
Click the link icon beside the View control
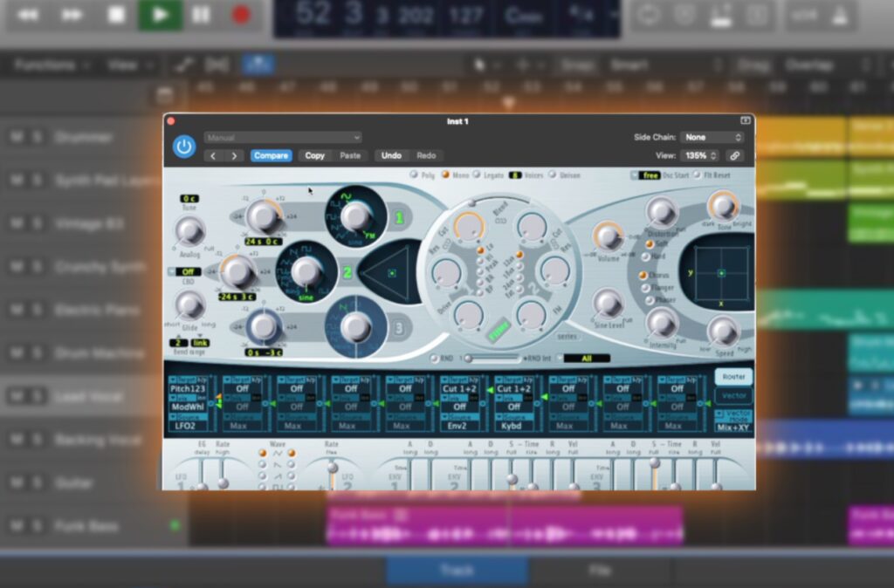click(x=734, y=155)
